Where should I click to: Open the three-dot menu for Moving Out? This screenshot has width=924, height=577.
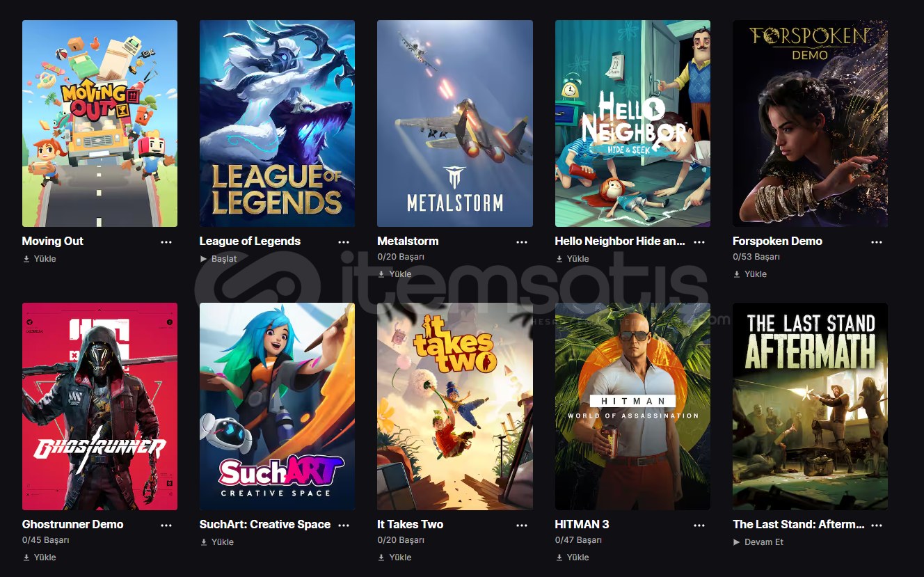tap(166, 242)
